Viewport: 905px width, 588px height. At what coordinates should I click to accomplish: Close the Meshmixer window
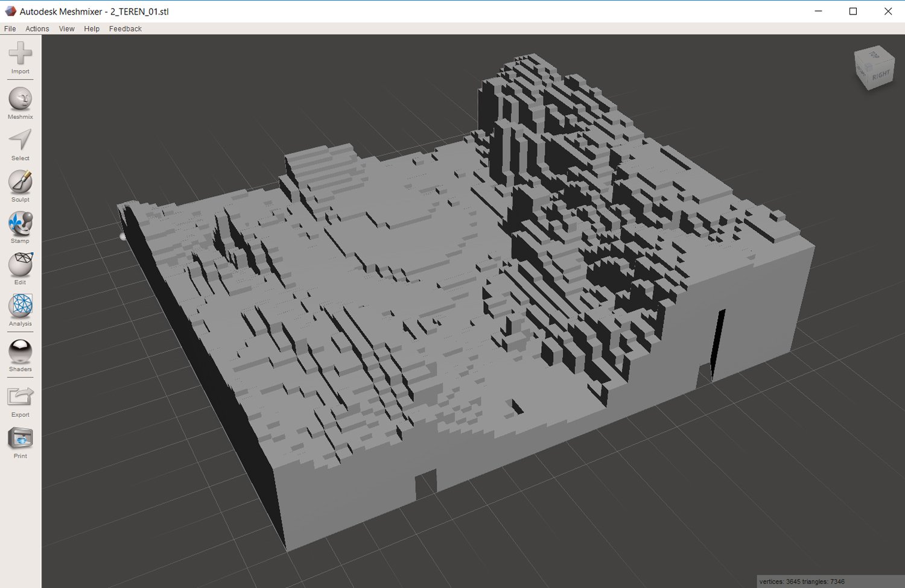coord(888,11)
